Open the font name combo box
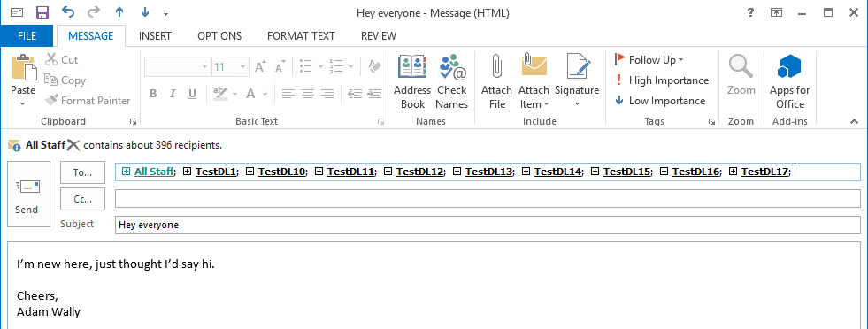Viewport: 868px width, 329px height. pyautogui.click(x=177, y=67)
